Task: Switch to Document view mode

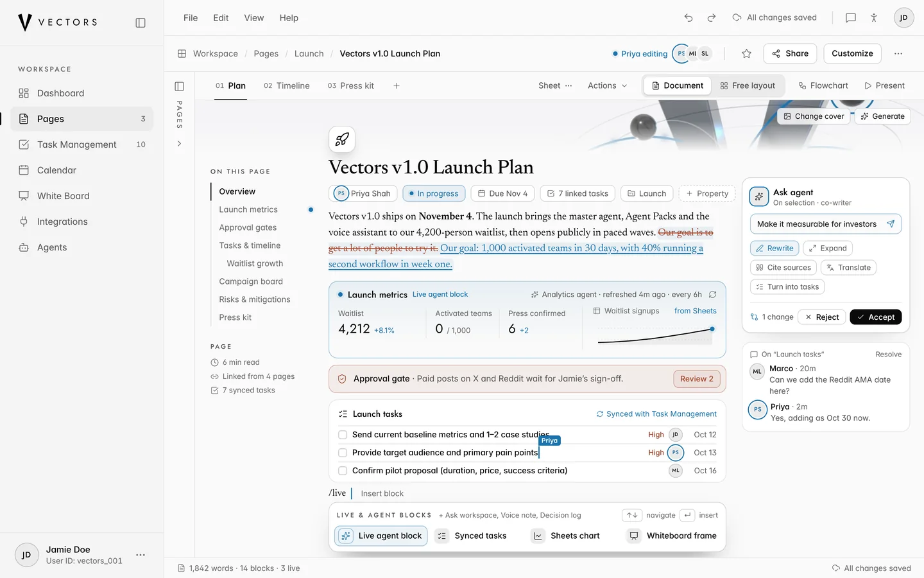Action: coord(678,86)
